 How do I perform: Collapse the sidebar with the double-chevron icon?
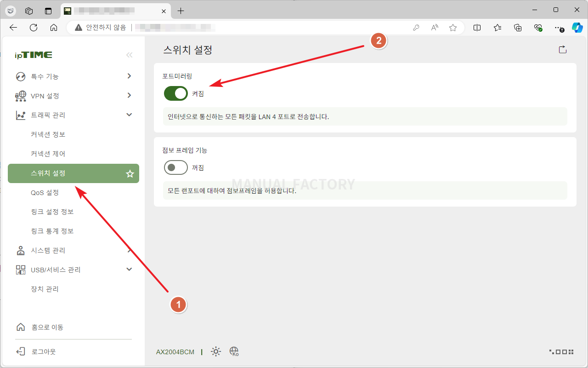click(129, 55)
